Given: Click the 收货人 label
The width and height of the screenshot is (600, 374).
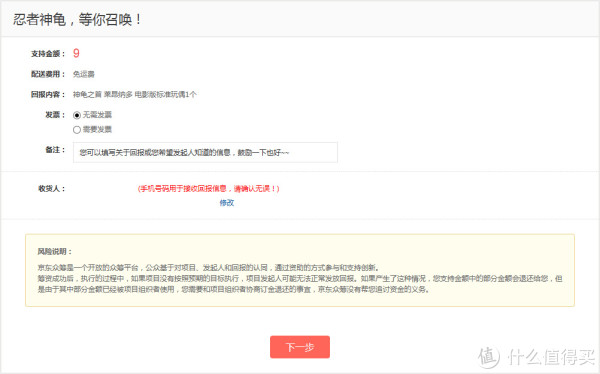Looking at the screenshot, I should click(52, 188).
